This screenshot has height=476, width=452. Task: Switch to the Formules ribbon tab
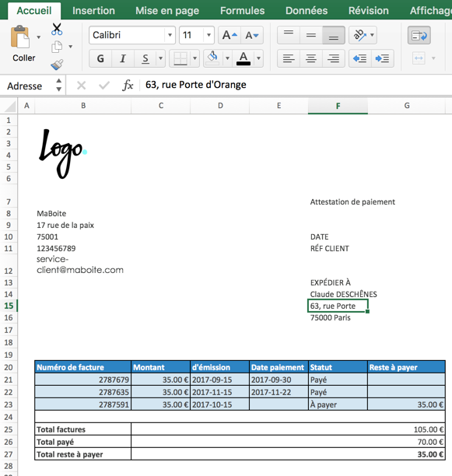242,11
